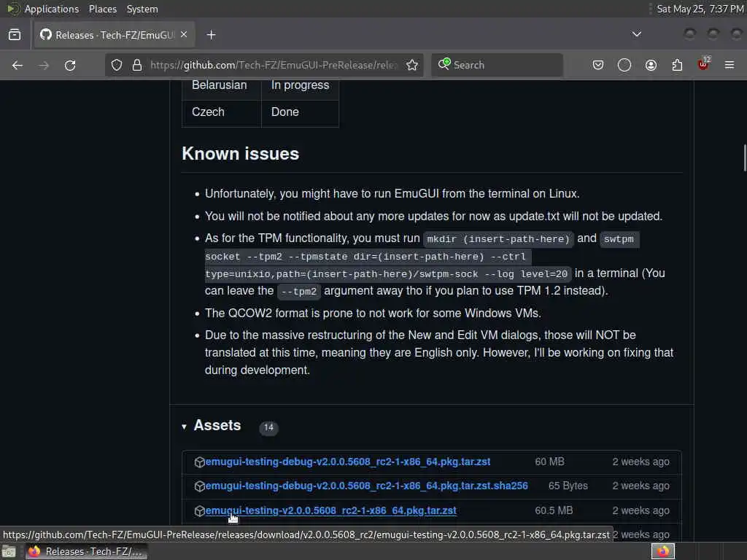This screenshot has height=560, width=747.
Task: Click the Firefox workspace switcher thumbnail
Action: 662,551
